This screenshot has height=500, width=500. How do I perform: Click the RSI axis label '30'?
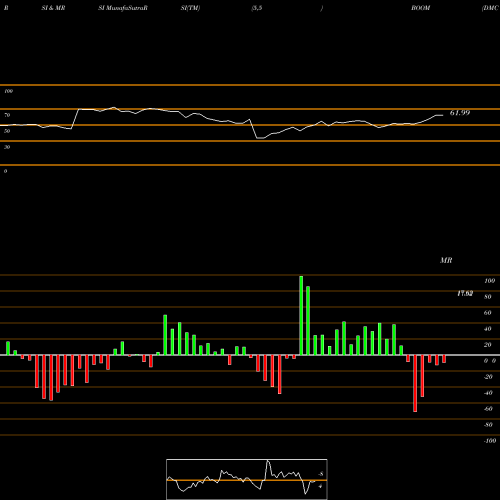click(7, 147)
